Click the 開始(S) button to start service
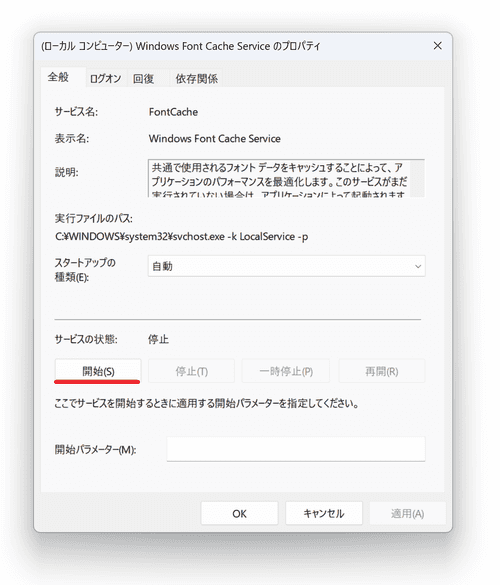 point(98,371)
